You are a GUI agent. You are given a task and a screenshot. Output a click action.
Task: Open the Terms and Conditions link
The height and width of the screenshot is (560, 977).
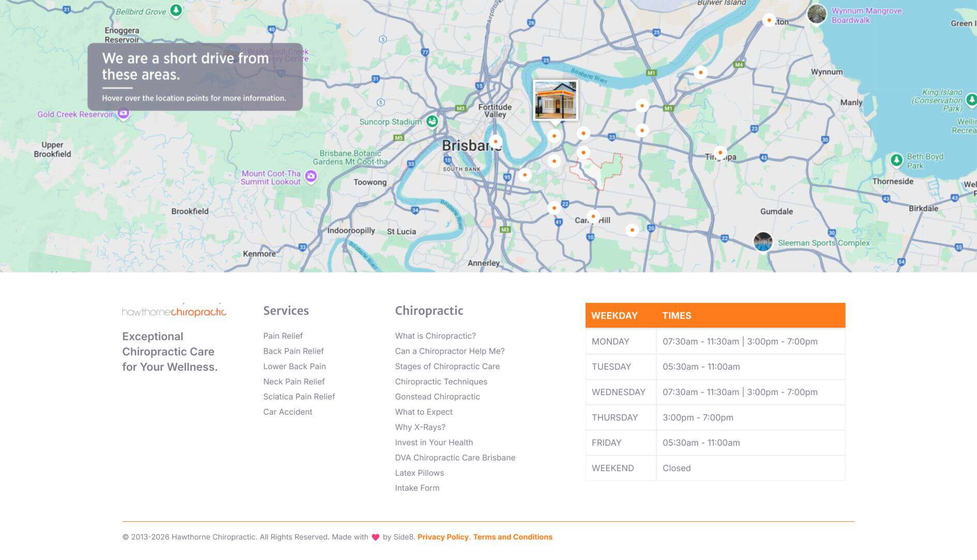pos(513,537)
